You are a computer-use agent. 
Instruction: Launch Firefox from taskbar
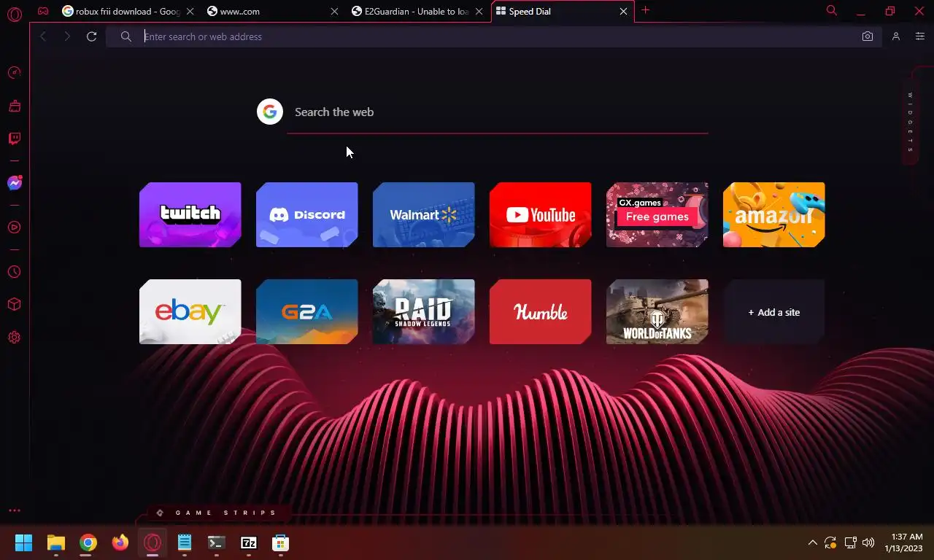(120, 542)
